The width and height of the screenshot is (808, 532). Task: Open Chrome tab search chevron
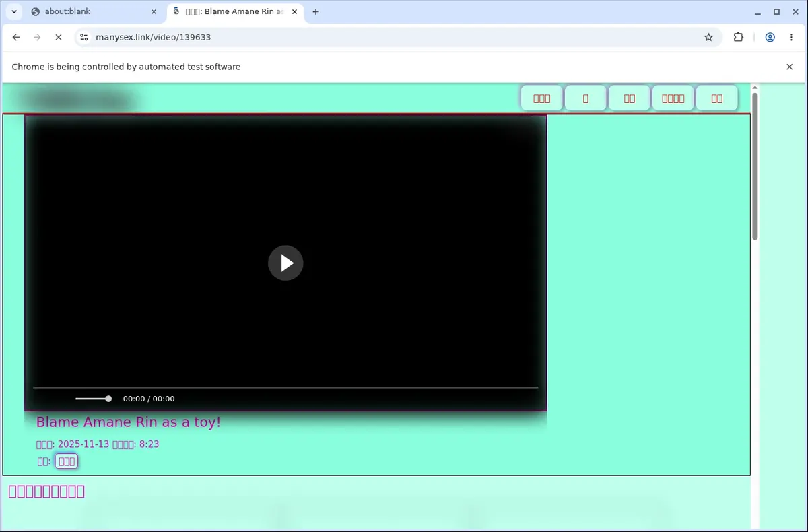click(x=13, y=11)
